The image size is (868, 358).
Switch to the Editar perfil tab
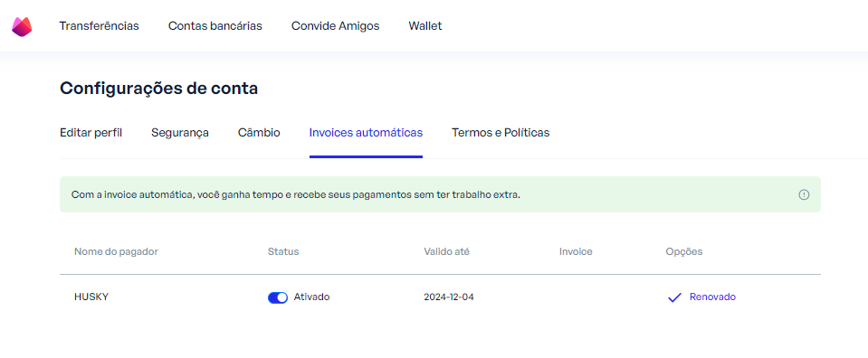tap(91, 133)
